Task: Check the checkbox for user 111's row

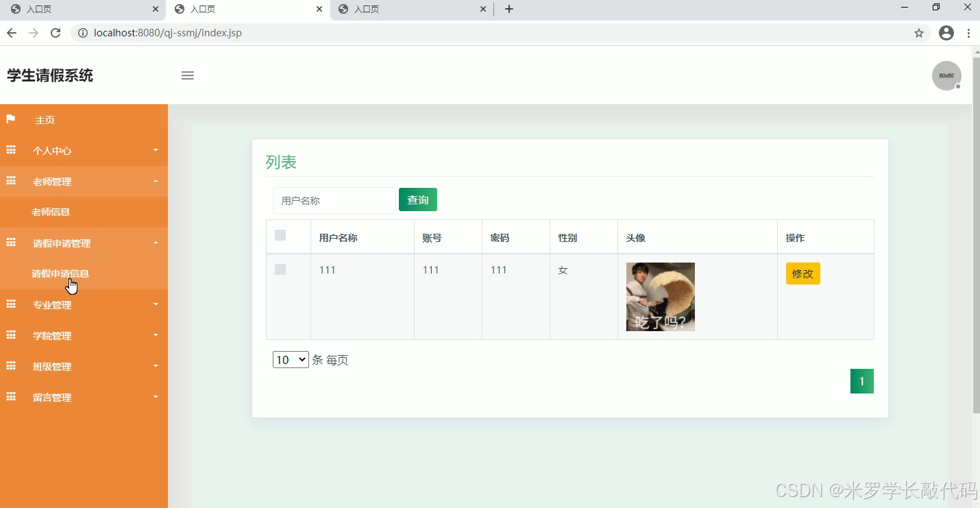Action: (280, 269)
